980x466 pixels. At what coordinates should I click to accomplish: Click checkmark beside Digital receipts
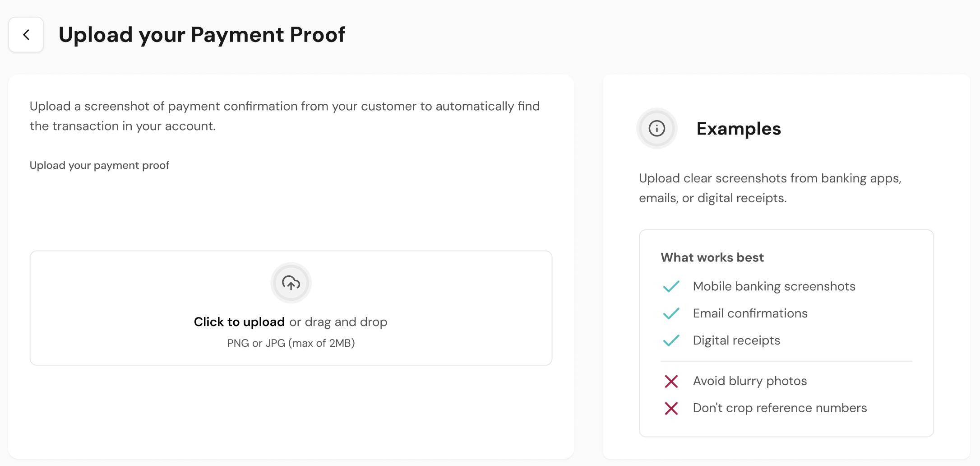(x=671, y=340)
